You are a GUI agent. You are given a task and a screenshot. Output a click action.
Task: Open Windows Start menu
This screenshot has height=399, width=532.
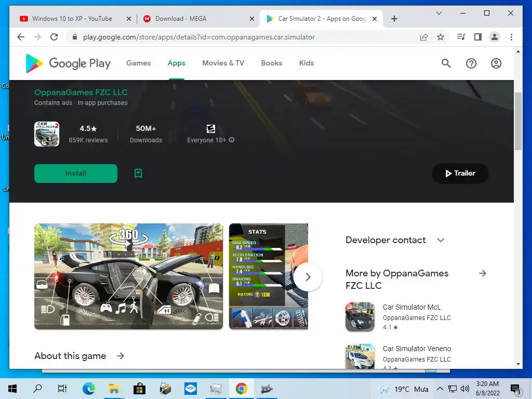[12, 389]
